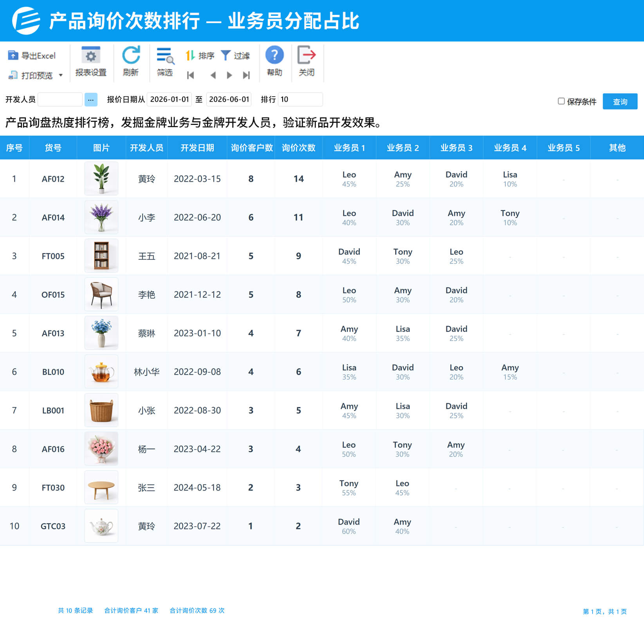Open 打印预览 print preview
Image resolution: width=644 pixels, height=644 pixels.
(31, 75)
